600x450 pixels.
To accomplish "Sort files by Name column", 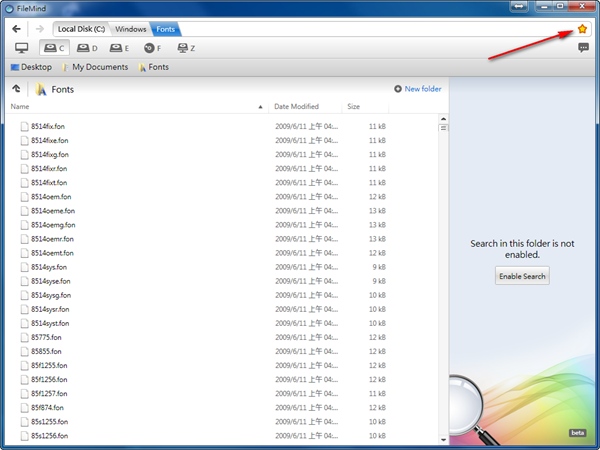I will [x=21, y=106].
